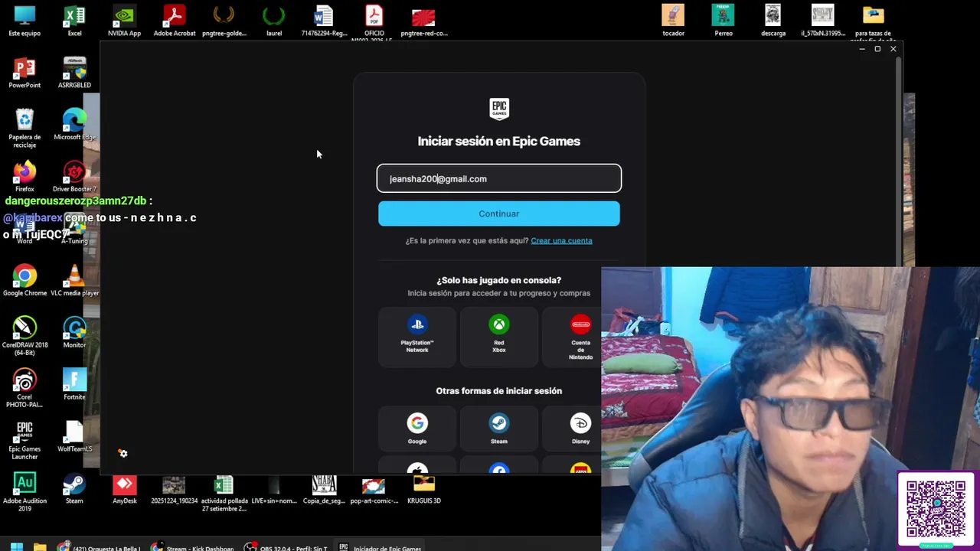Open Adobe Acrobat desktop shortcut
980x551 pixels.
(175, 21)
